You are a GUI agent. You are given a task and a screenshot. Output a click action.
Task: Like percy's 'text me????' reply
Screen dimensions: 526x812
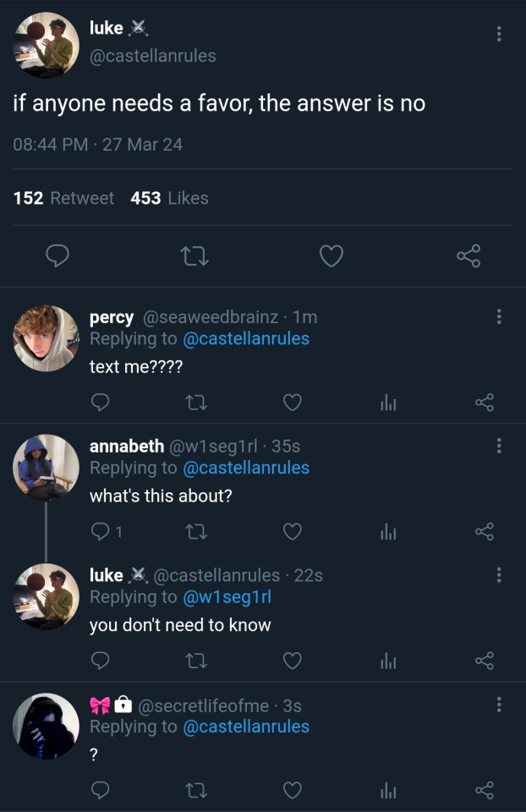[292, 403]
